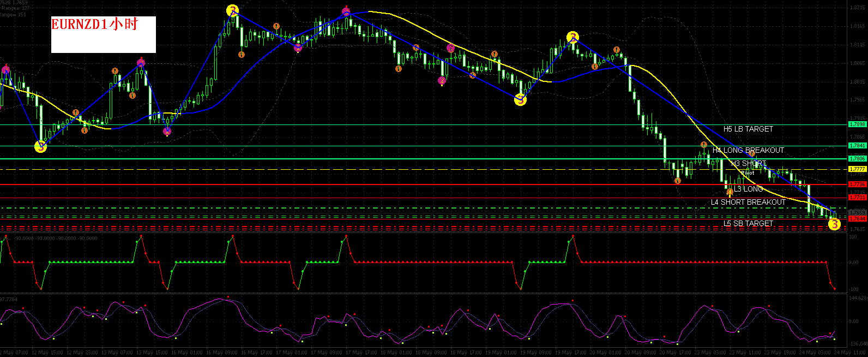
Task: Click the Pivot label on the chart
Action: 748,173
